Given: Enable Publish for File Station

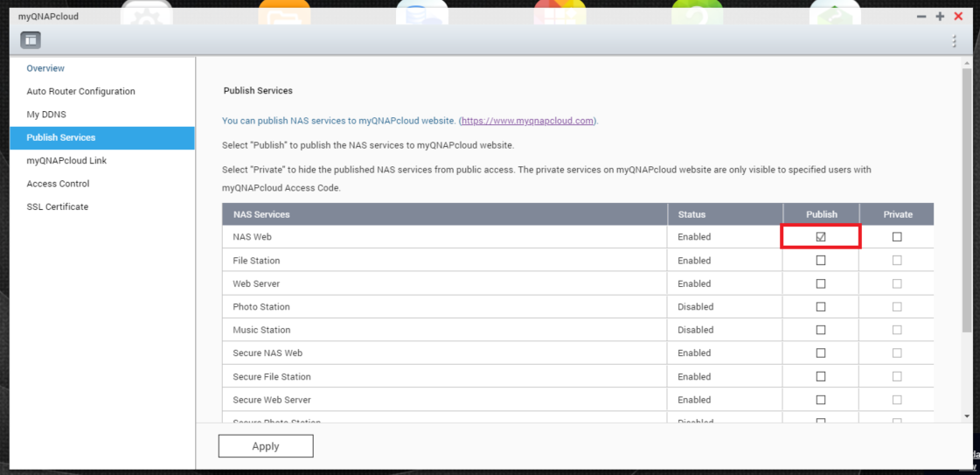Looking at the screenshot, I should [x=821, y=260].
